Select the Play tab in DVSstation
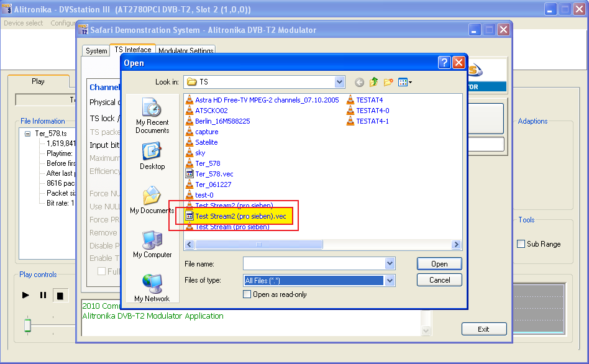Image resolution: width=589 pixels, height=364 pixels. click(x=39, y=81)
